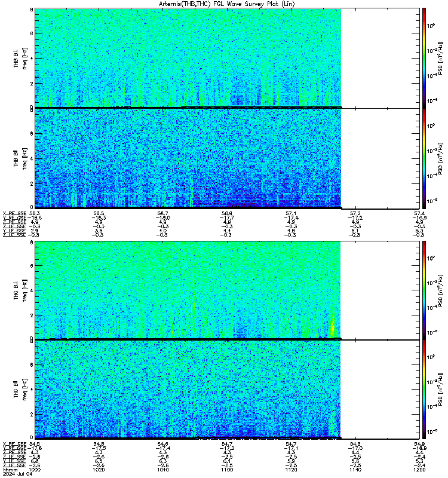Click the THC B-parallel axis label
448x478 pixels.
point(16,389)
